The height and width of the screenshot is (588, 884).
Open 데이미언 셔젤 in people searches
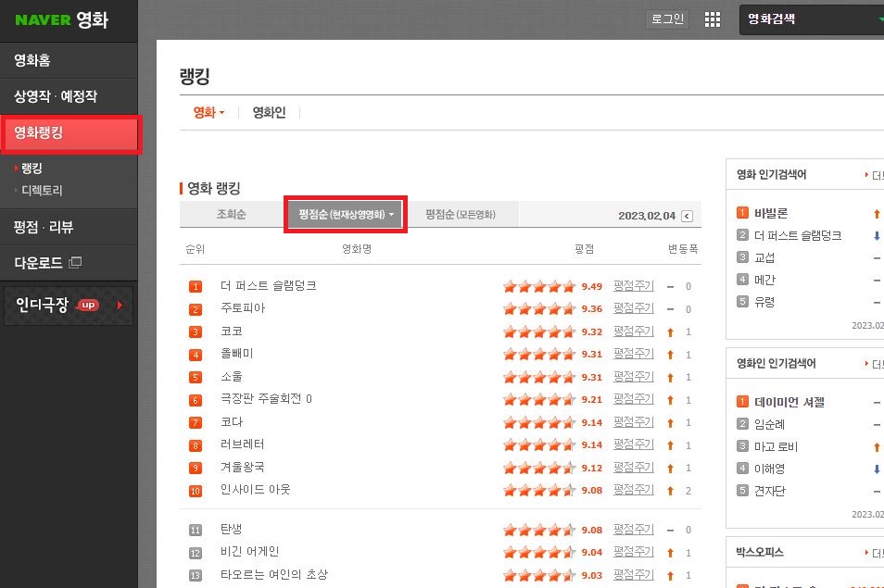tap(789, 402)
